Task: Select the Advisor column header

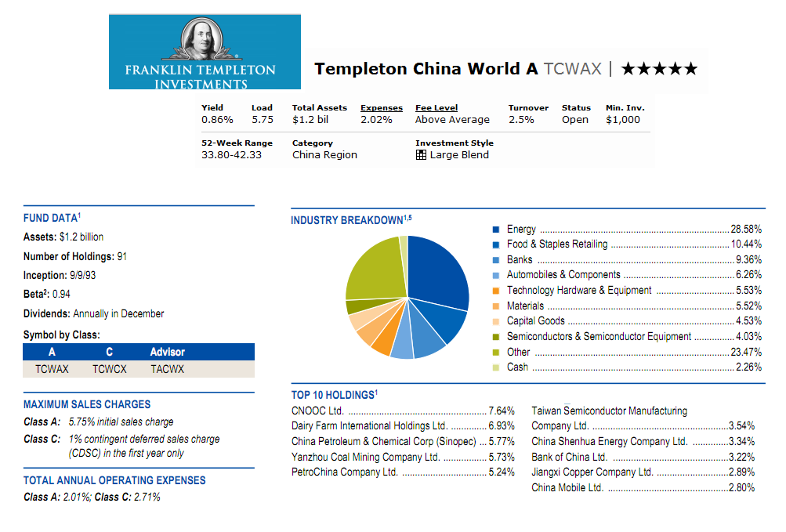Action: click(166, 352)
